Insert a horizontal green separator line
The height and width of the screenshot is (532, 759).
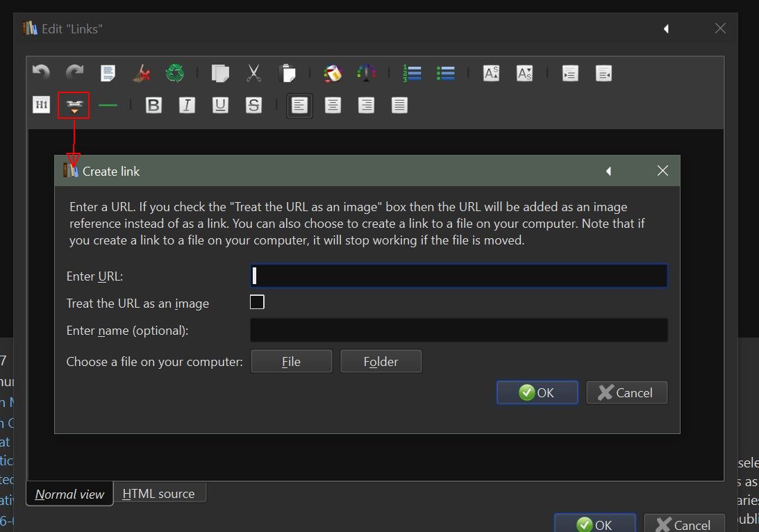click(108, 105)
